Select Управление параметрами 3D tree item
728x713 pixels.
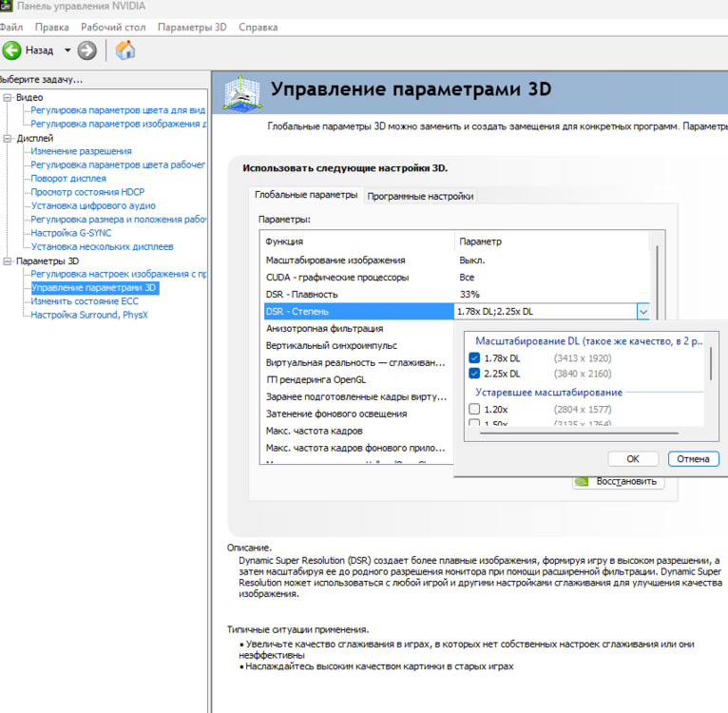93,288
